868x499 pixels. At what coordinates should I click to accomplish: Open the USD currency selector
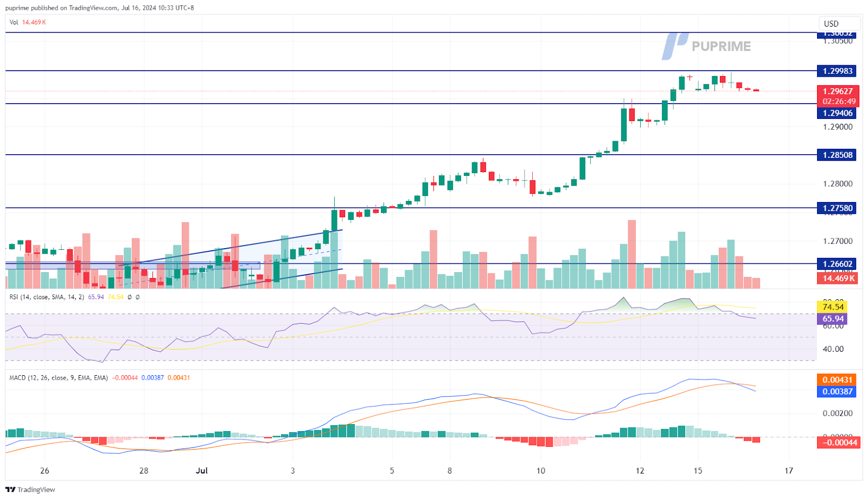point(839,23)
